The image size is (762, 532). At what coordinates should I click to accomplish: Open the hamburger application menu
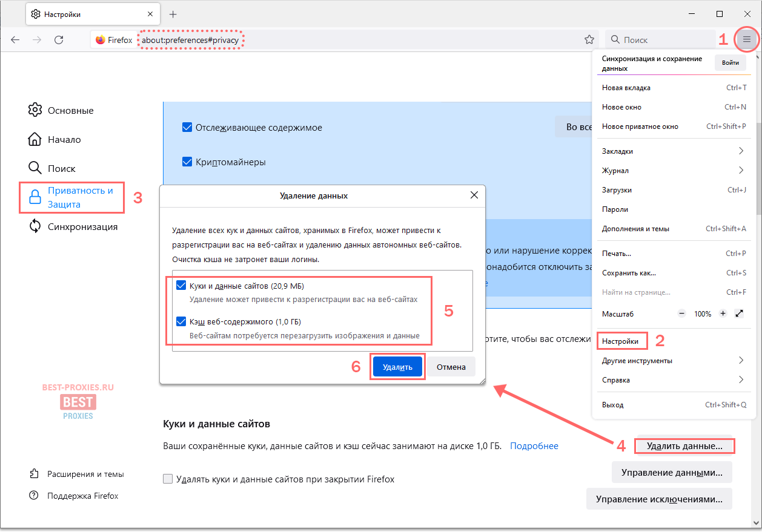747,39
